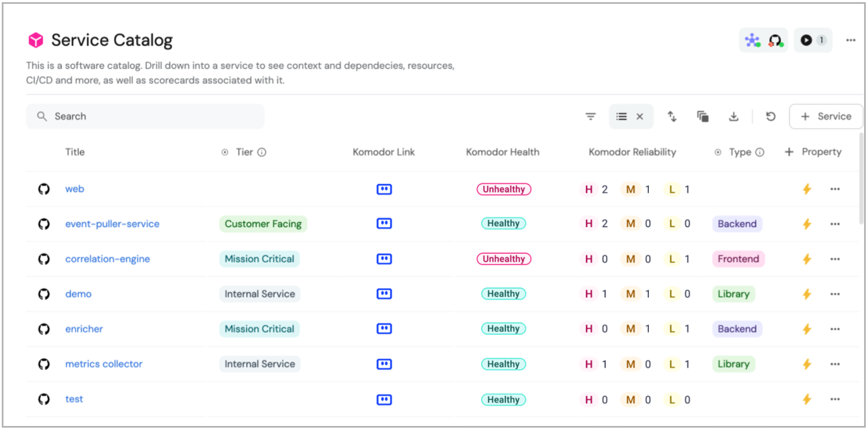
Task: Open more options for metrics collector row
Action: tap(835, 364)
